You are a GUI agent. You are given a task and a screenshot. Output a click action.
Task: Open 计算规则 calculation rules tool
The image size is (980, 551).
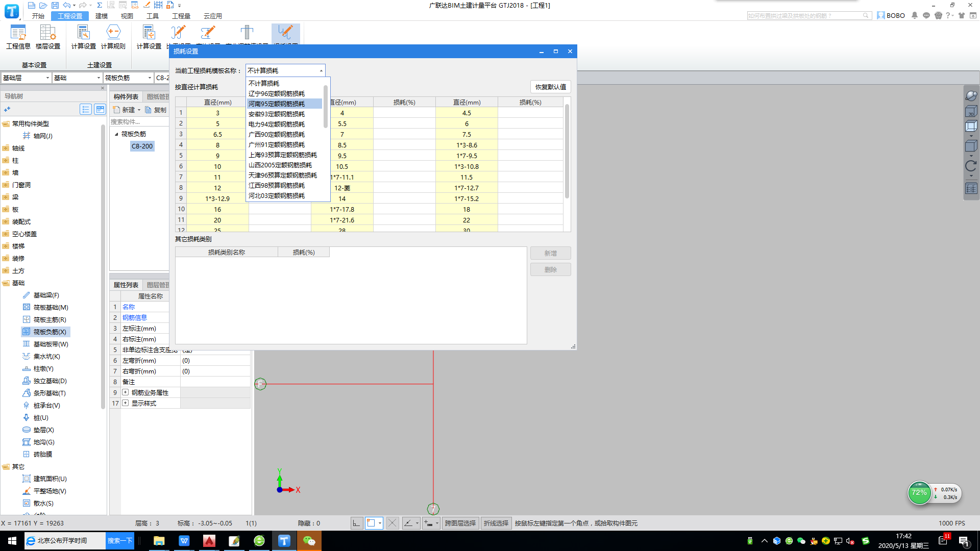(x=113, y=37)
